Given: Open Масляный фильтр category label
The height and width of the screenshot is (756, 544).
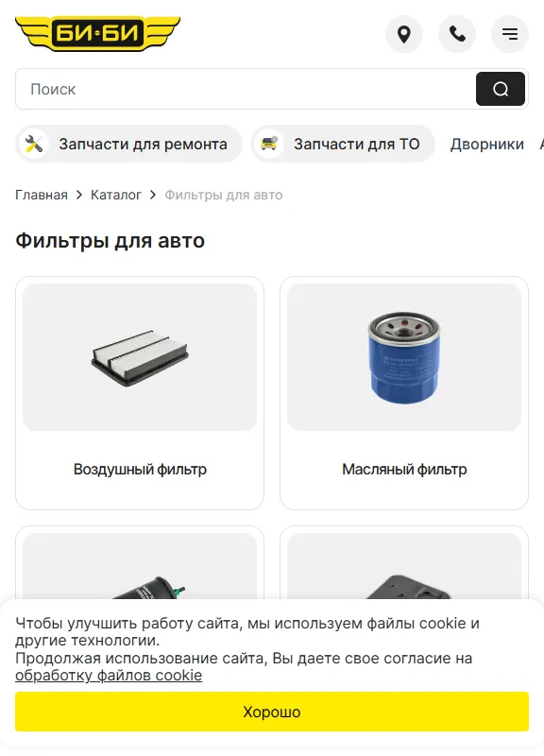Looking at the screenshot, I should (404, 469).
